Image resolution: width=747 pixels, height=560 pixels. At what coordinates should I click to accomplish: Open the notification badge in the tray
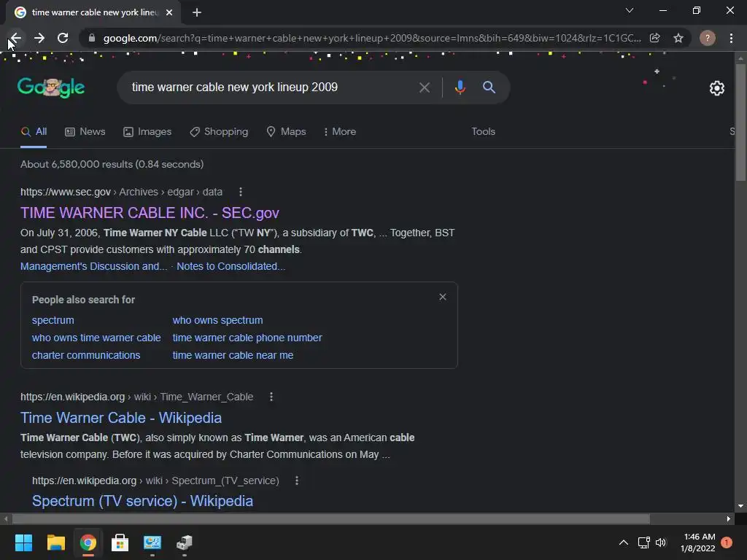pos(727,542)
